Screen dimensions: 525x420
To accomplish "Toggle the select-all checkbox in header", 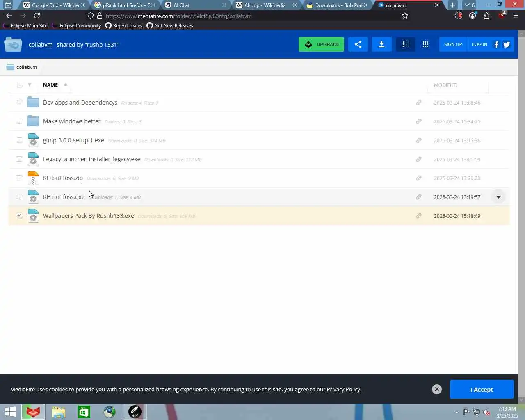I will [19, 85].
